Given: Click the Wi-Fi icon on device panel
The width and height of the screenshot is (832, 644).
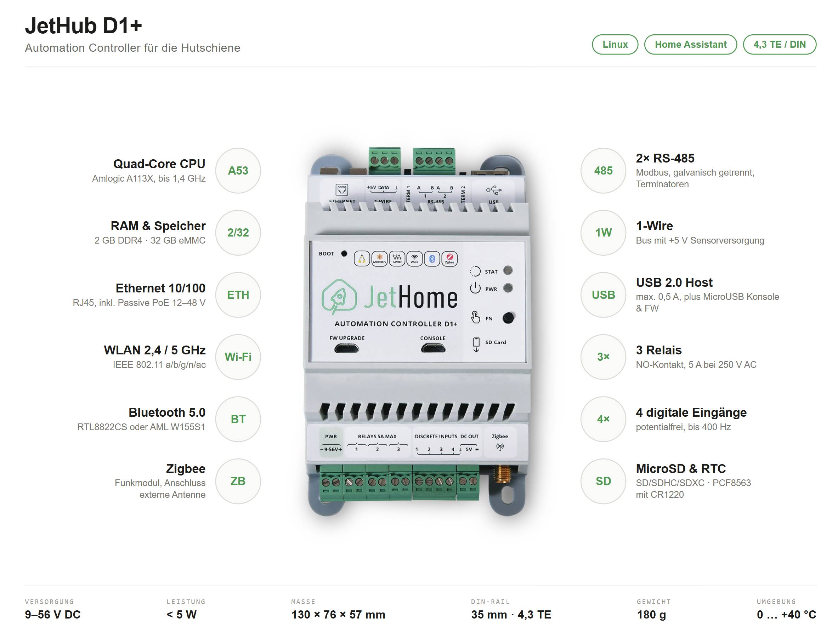Looking at the screenshot, I should 414,259.
